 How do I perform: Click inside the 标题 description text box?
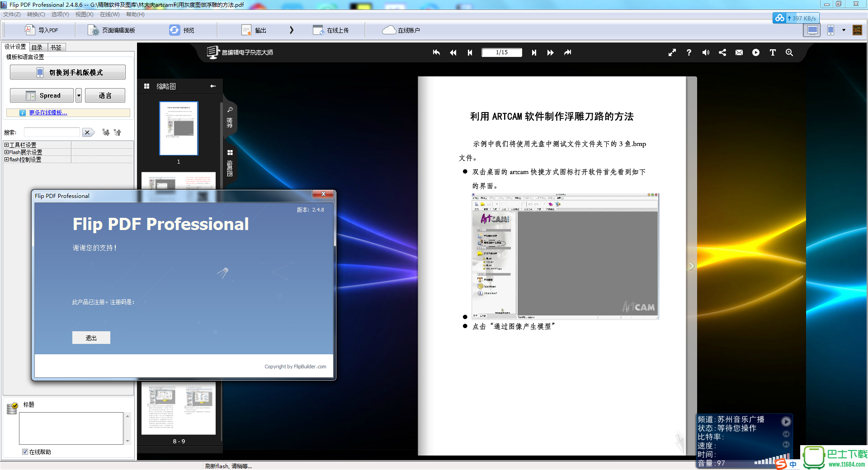(71, 428)
